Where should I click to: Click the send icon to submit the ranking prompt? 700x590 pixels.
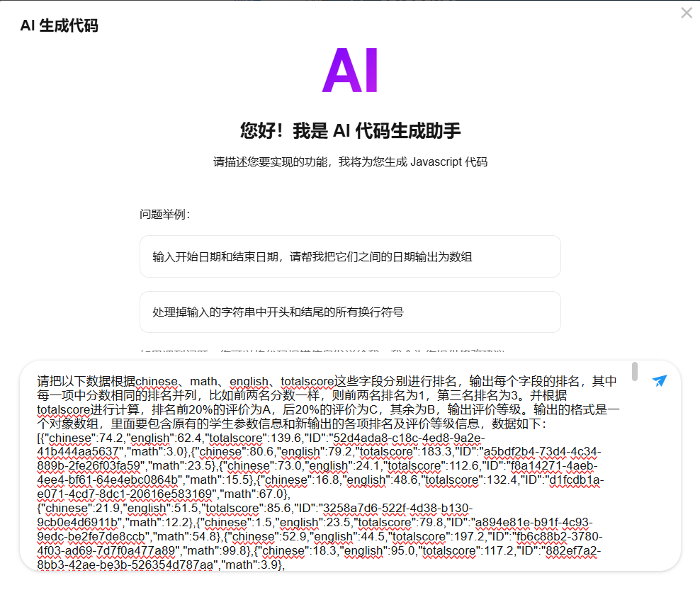coord(660,380)
